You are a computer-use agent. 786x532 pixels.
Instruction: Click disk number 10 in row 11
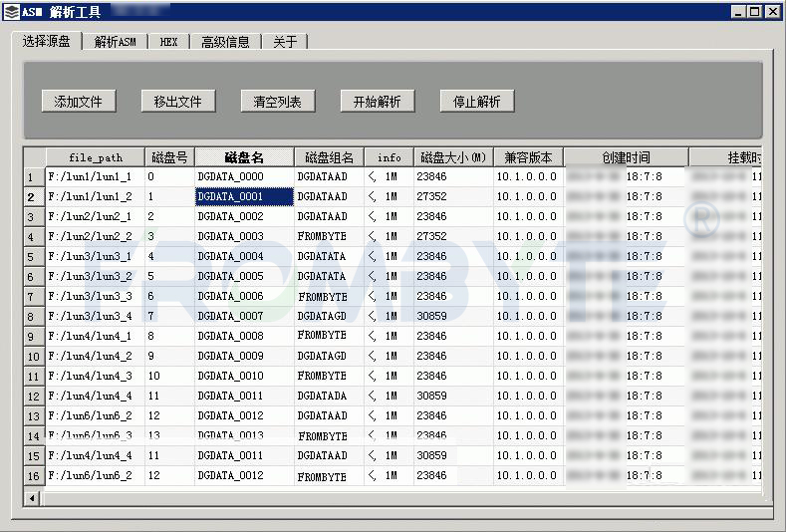pos(169,376)
